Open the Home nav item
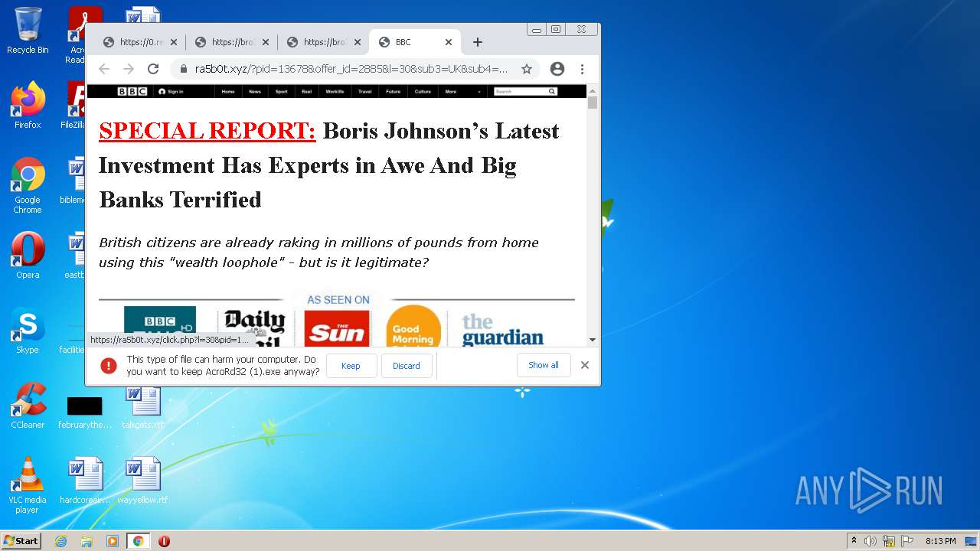The image size is (980, 551). pos(228,91)
